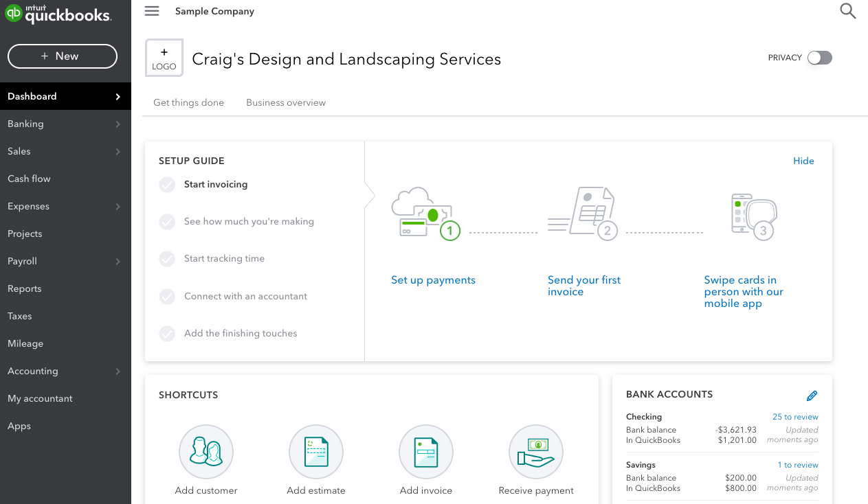Click the Add customer shortcut icon

206,452
